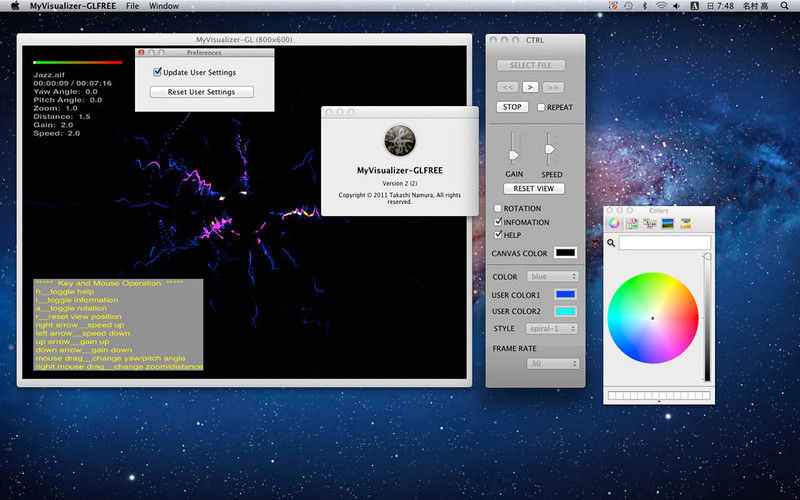Click the play > button in CTRL
800x500 pixels.
pos(530,87)
